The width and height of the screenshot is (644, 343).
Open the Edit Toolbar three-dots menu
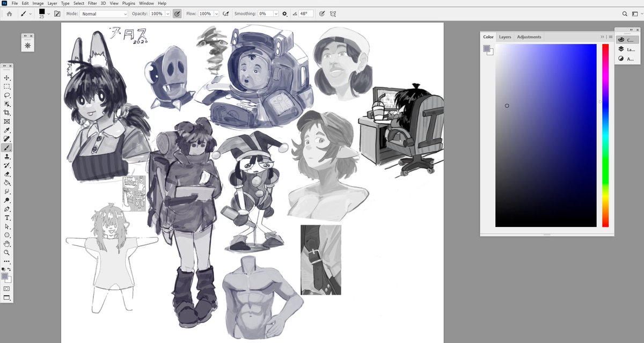coord(7,261)
